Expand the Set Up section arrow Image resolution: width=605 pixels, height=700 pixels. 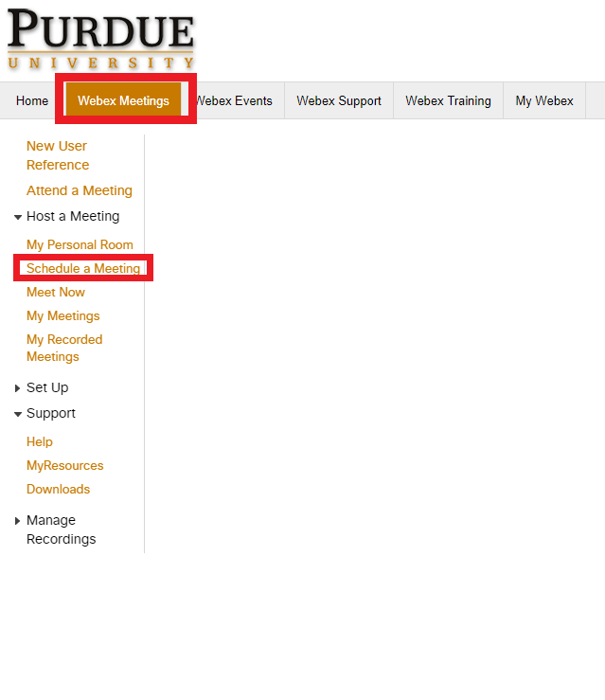click(17, 388)
